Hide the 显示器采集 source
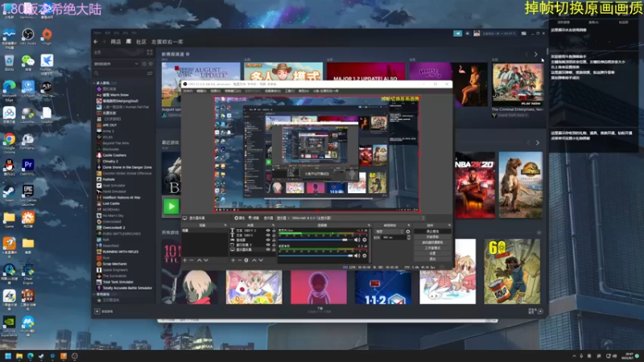 pyautogui.click(x=268, y=249)
